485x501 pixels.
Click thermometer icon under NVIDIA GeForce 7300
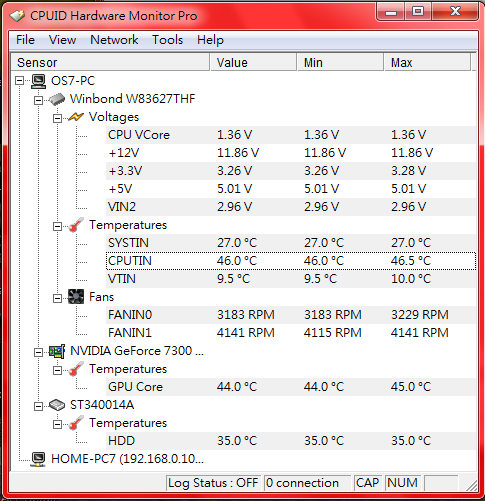point(76,369)
